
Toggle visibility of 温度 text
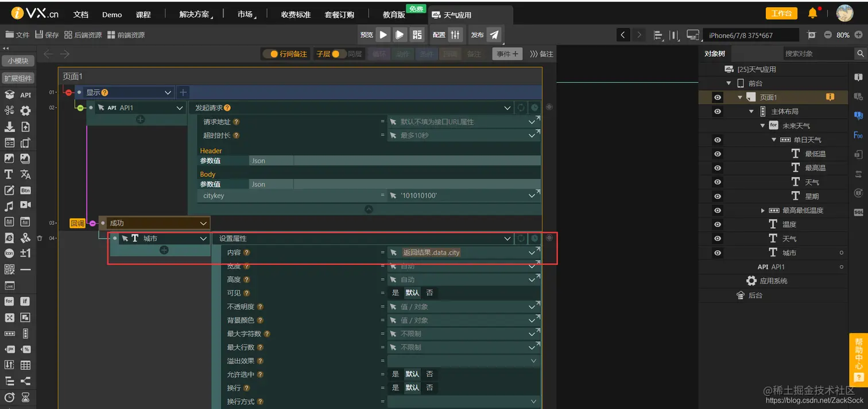(x=718, y=224)
